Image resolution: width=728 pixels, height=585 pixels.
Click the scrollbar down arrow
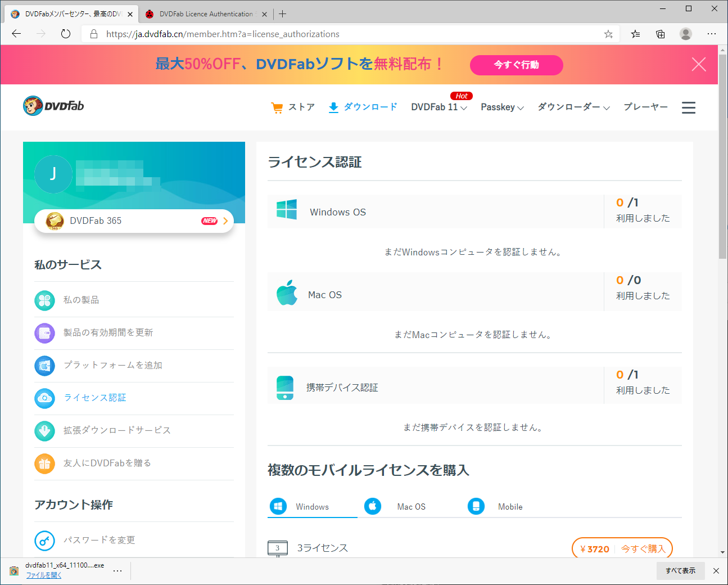point(722,552)
